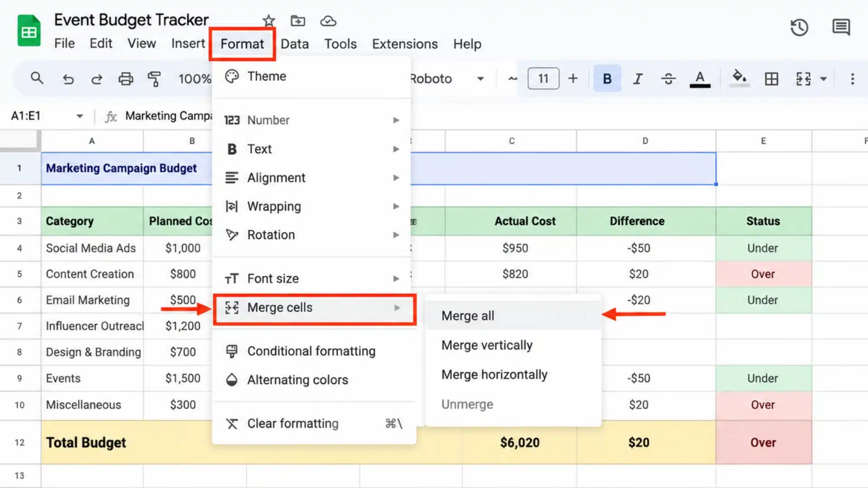Select Merge all
Screen dimensions: 868x488
tap(513, 316)
